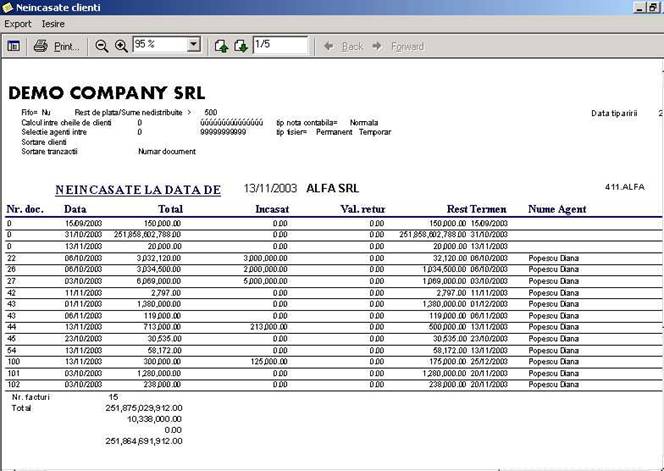
Task: Toggle the sidebar panel icon in toolbar
Action: [14, 46]
